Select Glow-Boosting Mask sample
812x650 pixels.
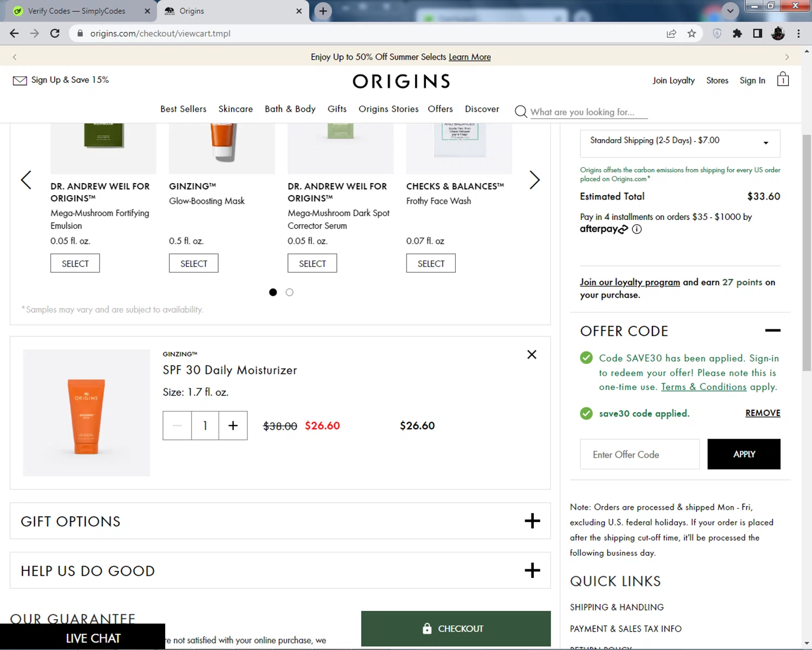point(194,263)
